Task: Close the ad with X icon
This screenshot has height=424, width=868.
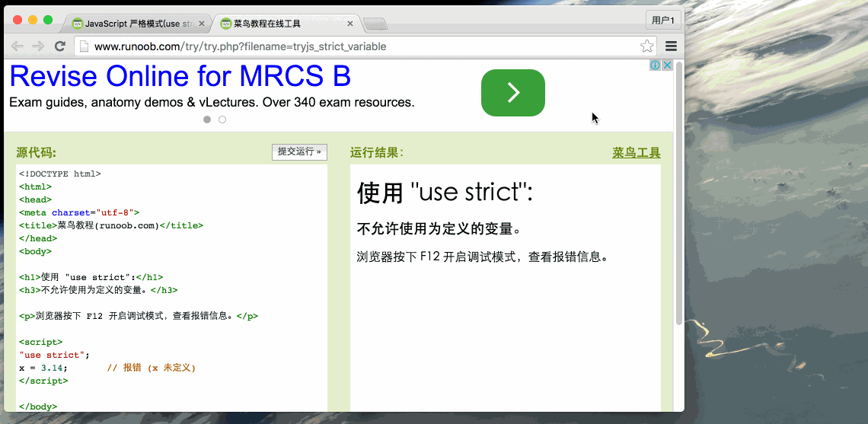Action: [668, 65]
